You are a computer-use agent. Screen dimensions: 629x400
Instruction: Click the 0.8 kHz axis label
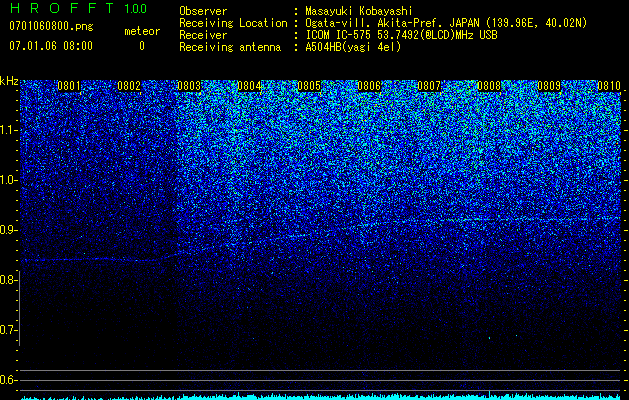[x=8, y=280]
